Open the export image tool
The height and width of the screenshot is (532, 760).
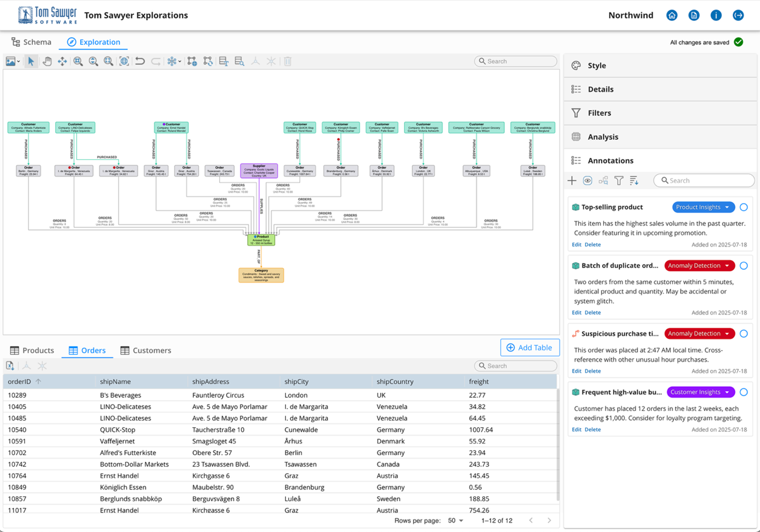click(x=10, y=61)
